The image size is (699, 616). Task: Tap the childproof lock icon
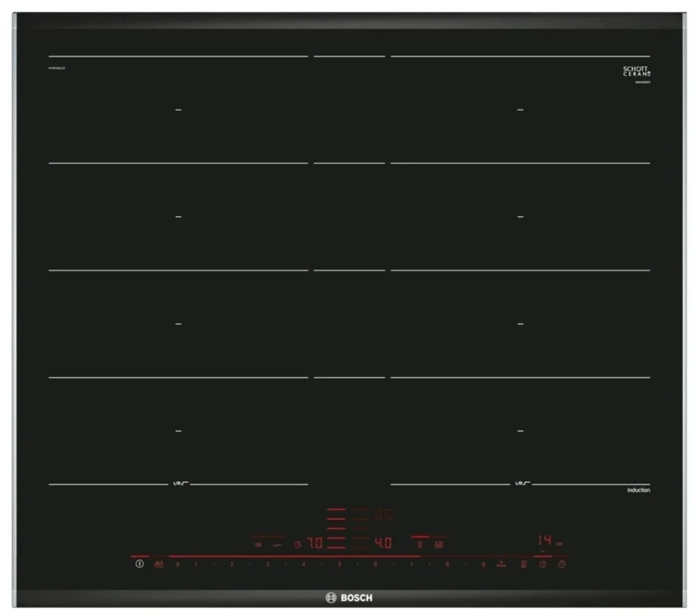(x=158, y=564)
